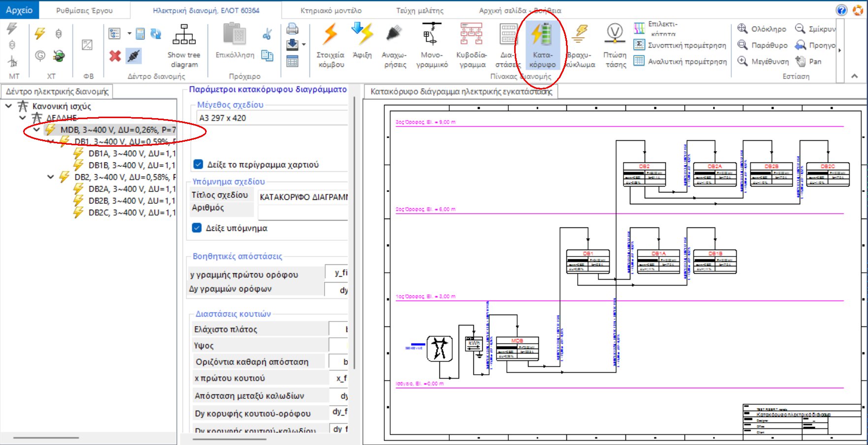Click the Τίτλος σχεδίου value field
This screenshot has height=445, width=868.
click(x=303, y=197)
